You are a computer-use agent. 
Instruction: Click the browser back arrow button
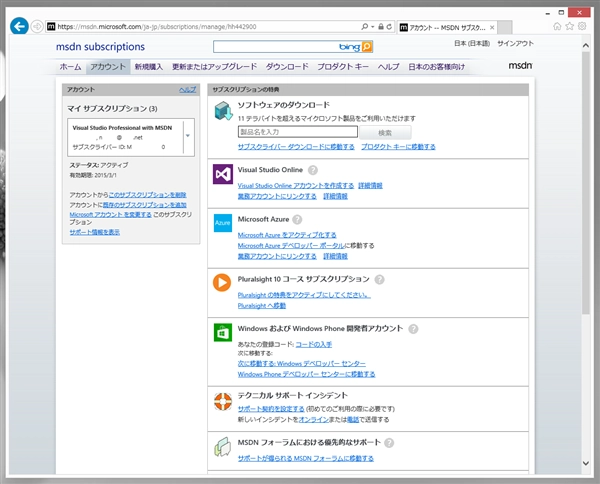click(19, 26)
